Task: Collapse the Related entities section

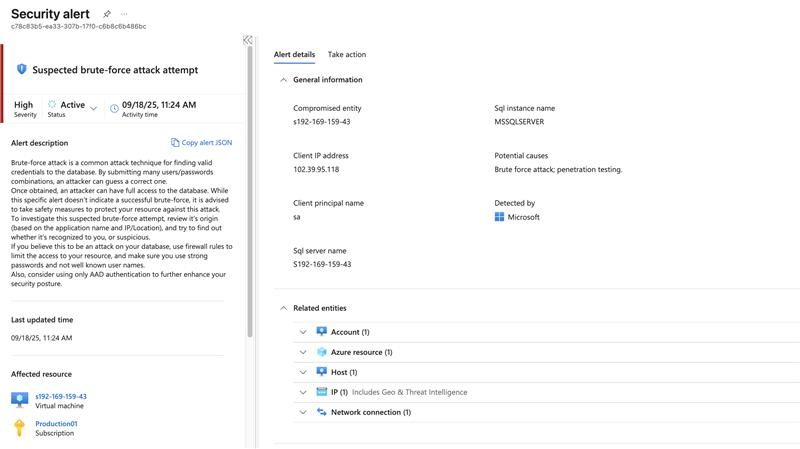Action: [x=283, y=308]
